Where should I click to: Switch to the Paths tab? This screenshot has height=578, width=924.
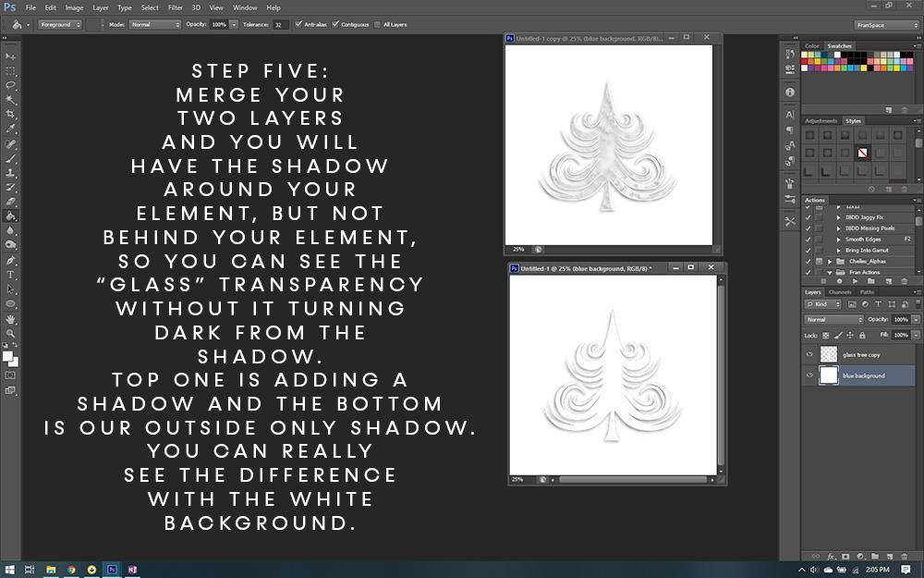point(867,292)
